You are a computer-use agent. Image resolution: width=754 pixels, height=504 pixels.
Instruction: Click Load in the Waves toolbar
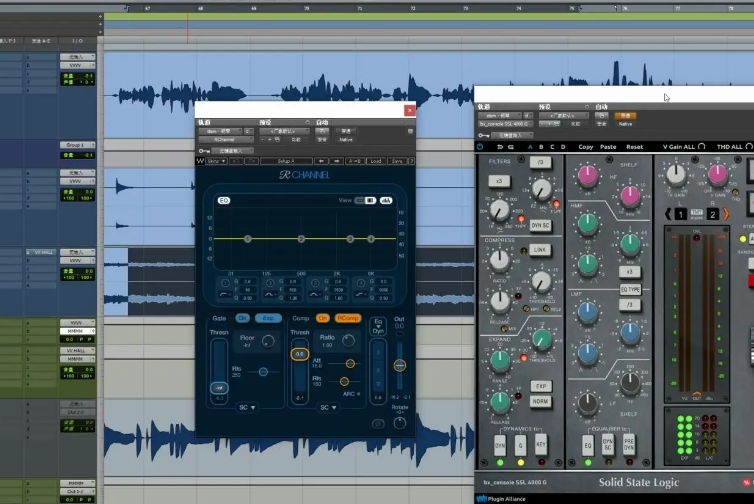click(x=376, y=161)
